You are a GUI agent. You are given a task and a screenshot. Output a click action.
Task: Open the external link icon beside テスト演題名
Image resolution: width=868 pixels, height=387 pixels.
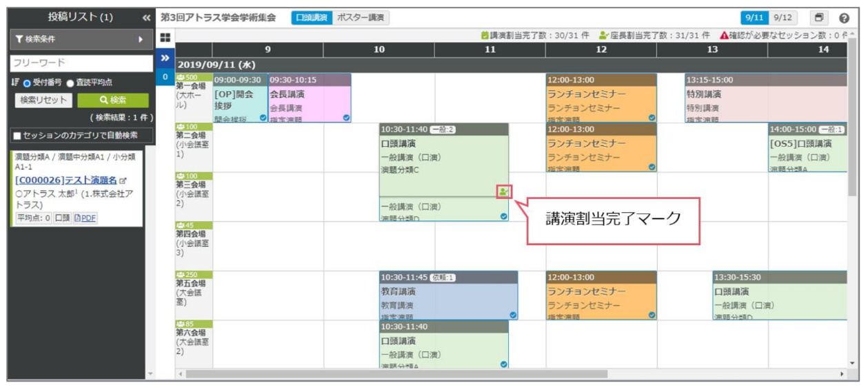pos(123,180)
